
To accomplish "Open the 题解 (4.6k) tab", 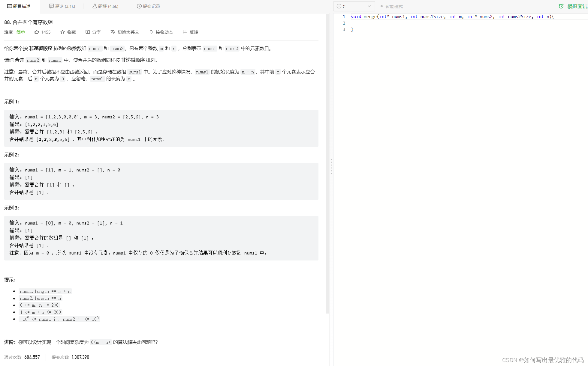I will click(105, 6).
